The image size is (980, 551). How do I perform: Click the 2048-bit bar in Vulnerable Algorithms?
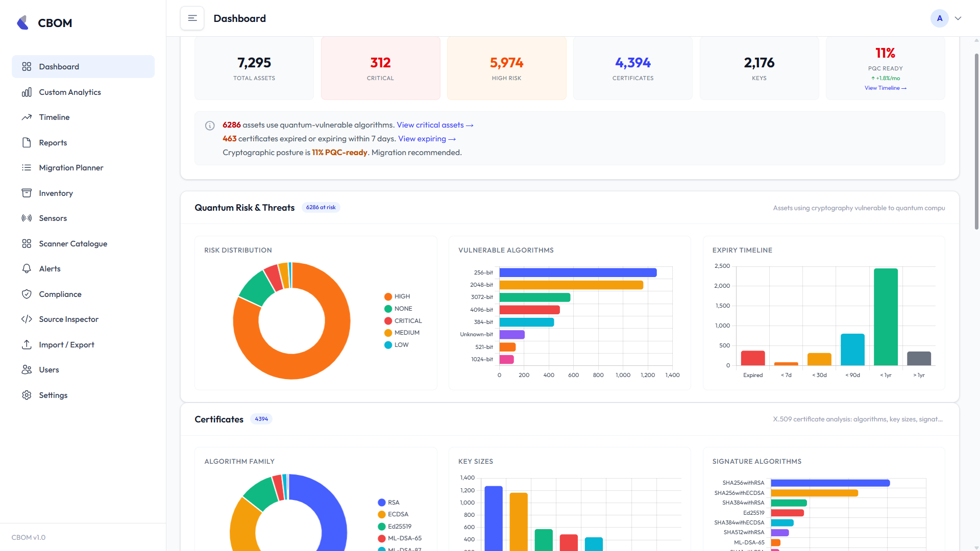pos(571,285)
